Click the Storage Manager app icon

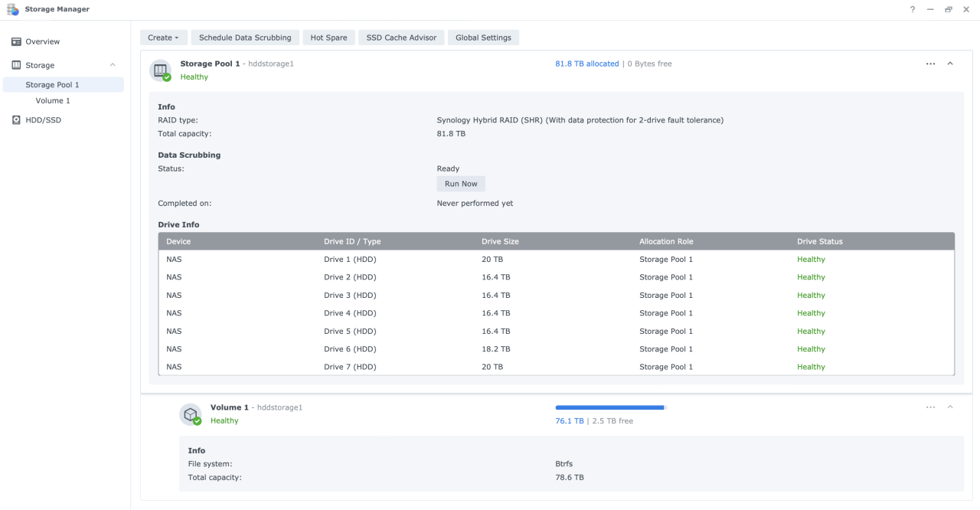point(12,9)
